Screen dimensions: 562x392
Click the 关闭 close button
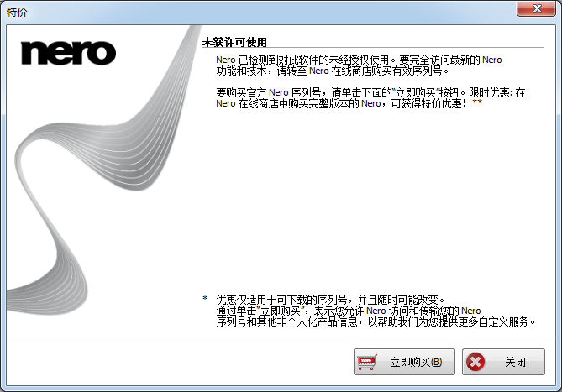(503, 362)
